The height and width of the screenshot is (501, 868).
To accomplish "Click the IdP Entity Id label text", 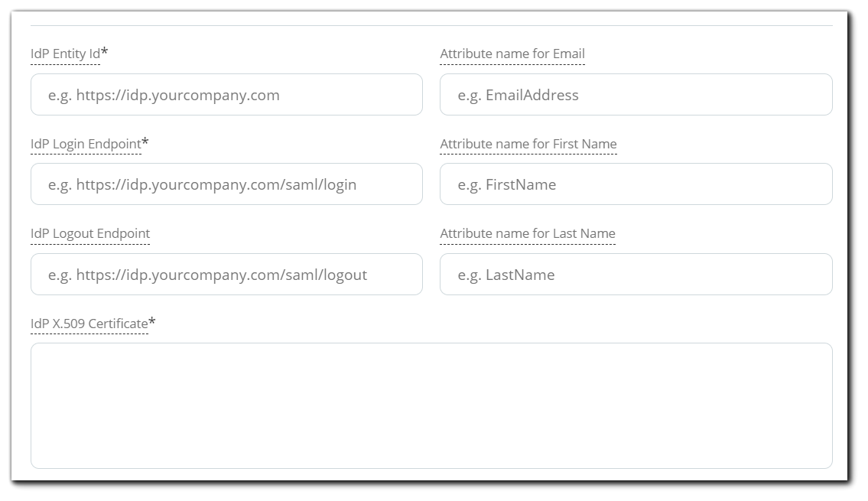I will (x=65, y=54).
